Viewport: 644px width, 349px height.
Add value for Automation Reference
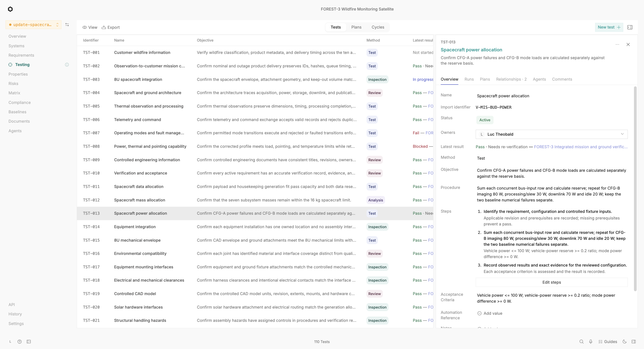490,313
